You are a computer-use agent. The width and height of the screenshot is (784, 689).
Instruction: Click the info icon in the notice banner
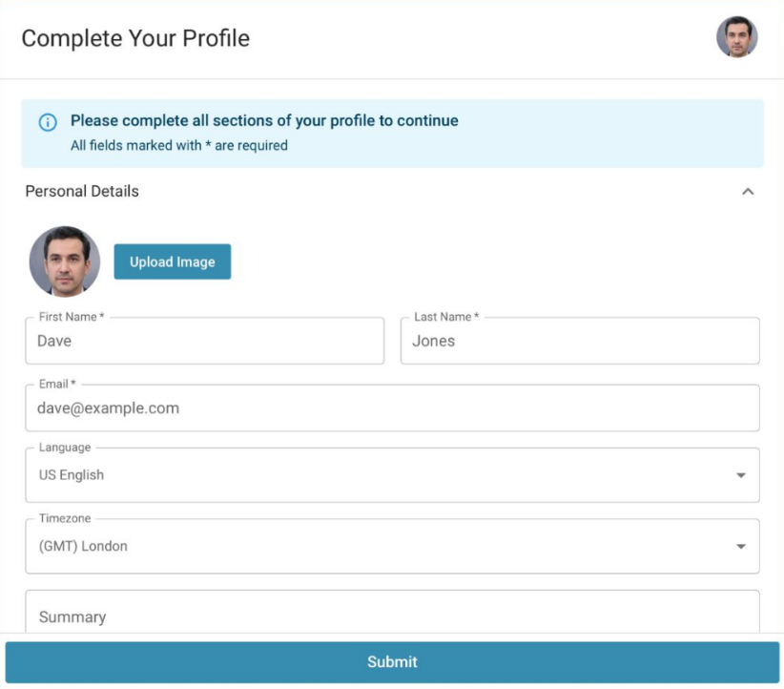pyautogui.click(x=48, y=122)
